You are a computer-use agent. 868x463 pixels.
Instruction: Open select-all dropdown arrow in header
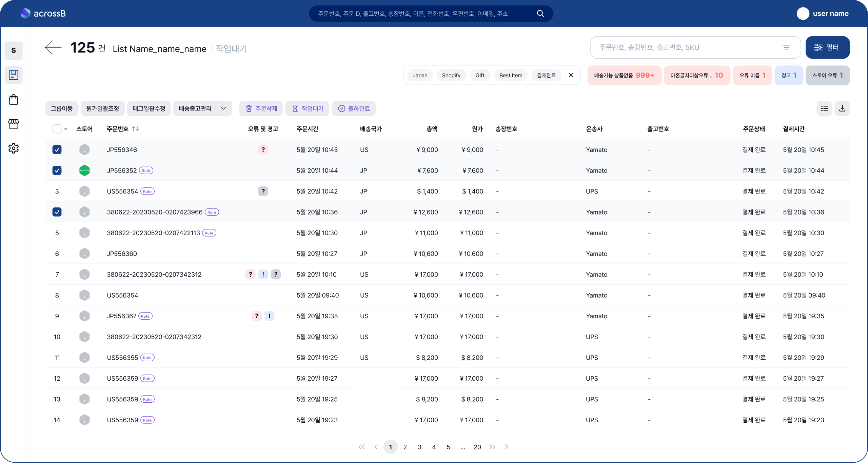coord(66,129)
